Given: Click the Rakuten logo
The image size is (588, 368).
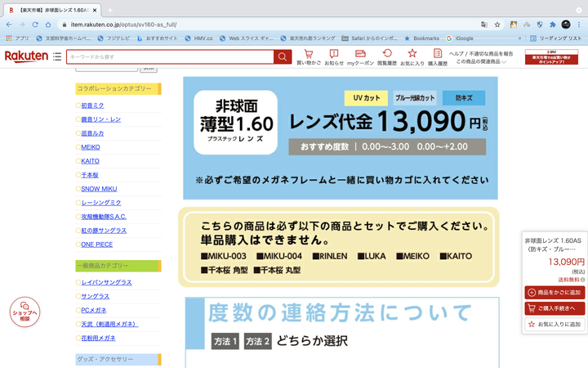Looking at the screenshot, I should 26,56.
